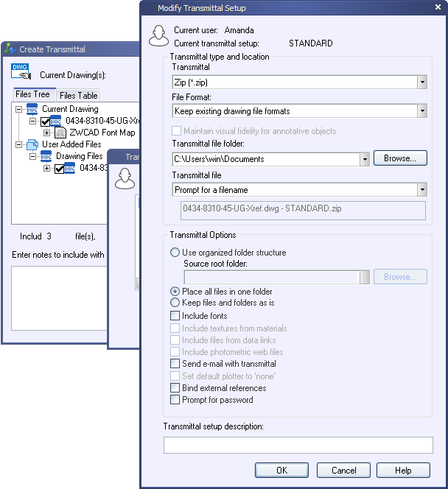Expand the file node under Drawing Files
This screenshot has width=448, height=489.
pos(46,169)
